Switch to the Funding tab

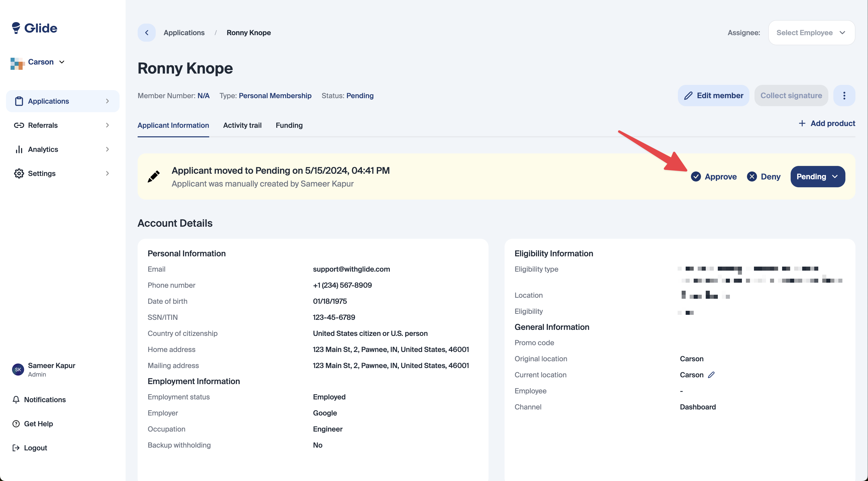point(289,125)
